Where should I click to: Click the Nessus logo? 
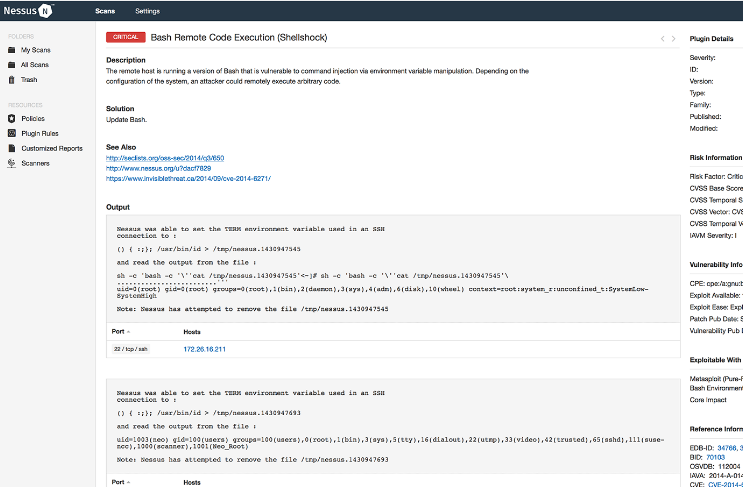coord(28,10)
